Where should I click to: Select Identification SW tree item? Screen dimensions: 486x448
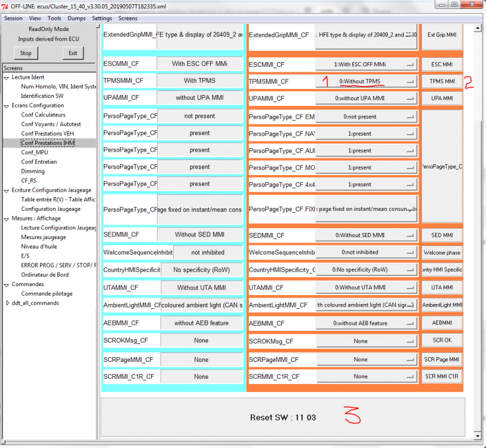42,96
